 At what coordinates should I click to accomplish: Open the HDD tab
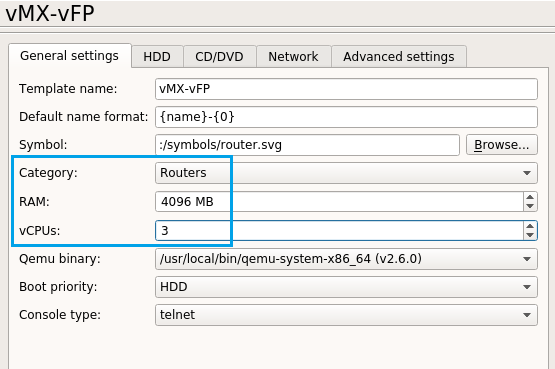point(157,57)
